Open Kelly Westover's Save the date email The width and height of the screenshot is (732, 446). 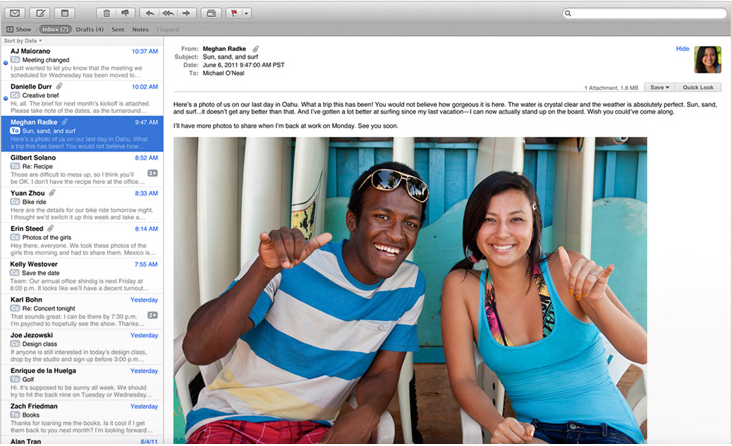[x=82, y=276]
